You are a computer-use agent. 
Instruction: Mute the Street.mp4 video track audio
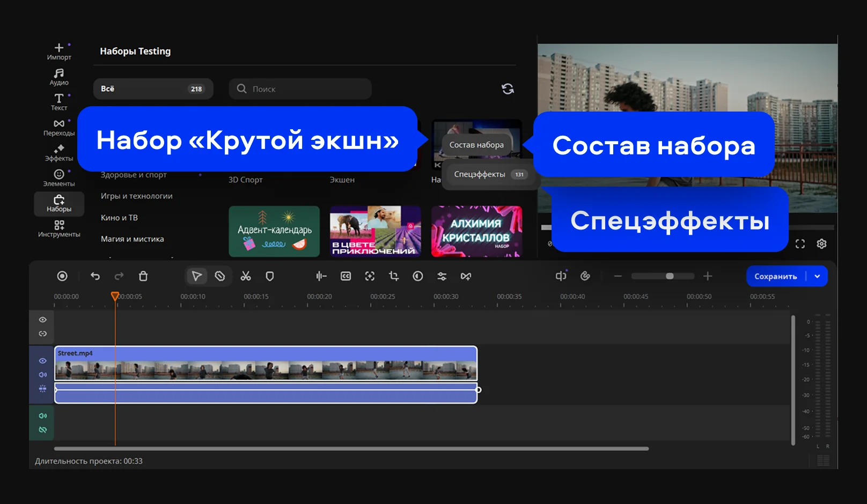tap(43, 375)
